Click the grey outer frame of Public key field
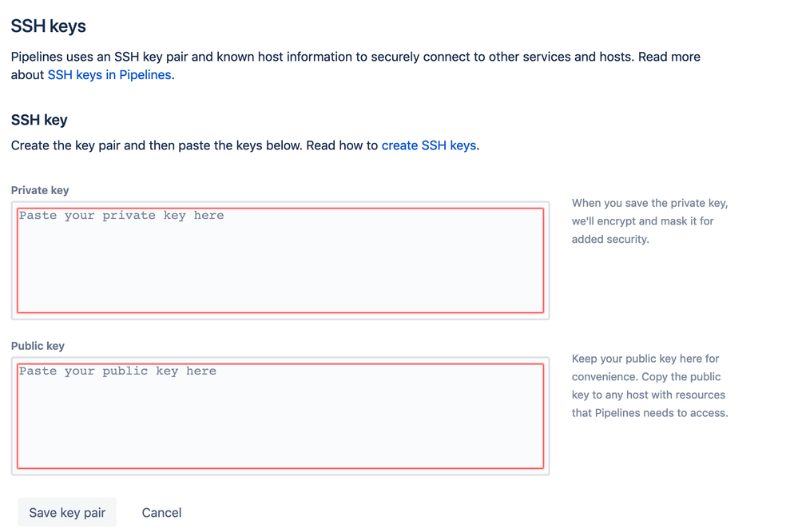Screen dimensions: 798x532 tap(280, 472)
